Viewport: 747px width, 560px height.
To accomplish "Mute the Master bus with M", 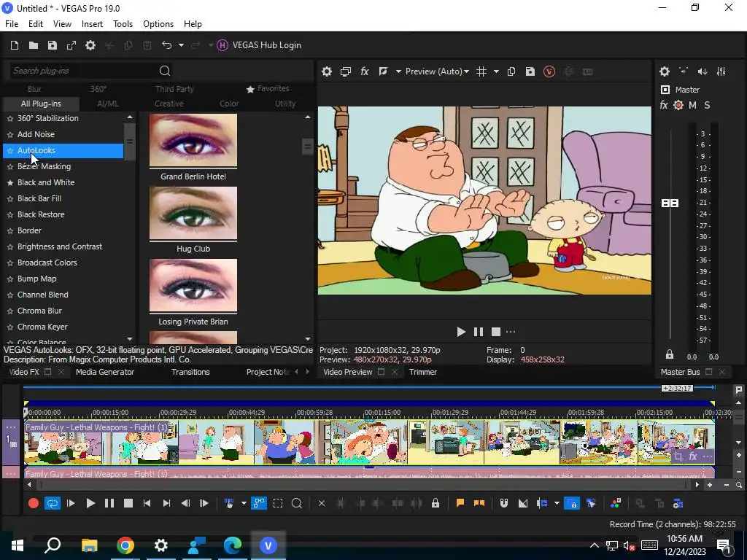I will coord(692,105).
